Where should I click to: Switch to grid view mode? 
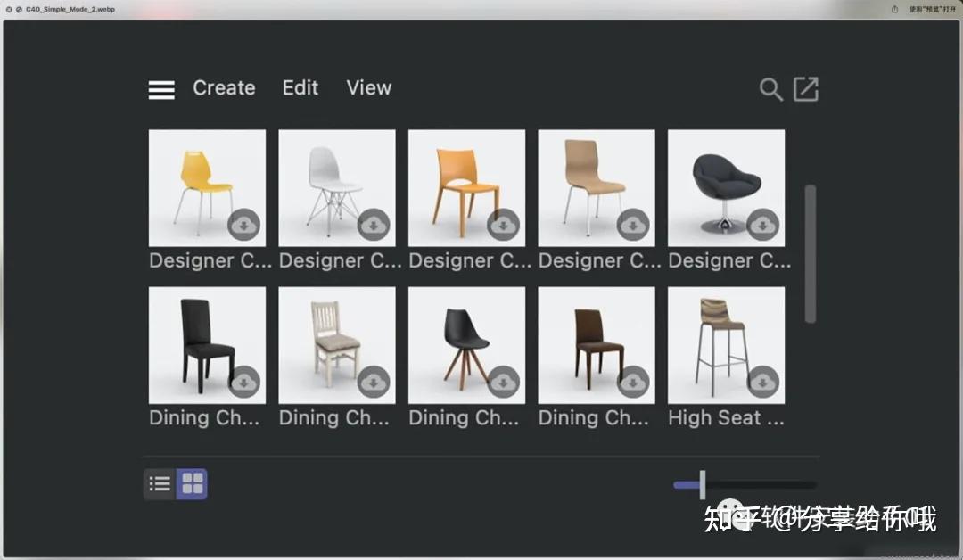coord(191,483)
